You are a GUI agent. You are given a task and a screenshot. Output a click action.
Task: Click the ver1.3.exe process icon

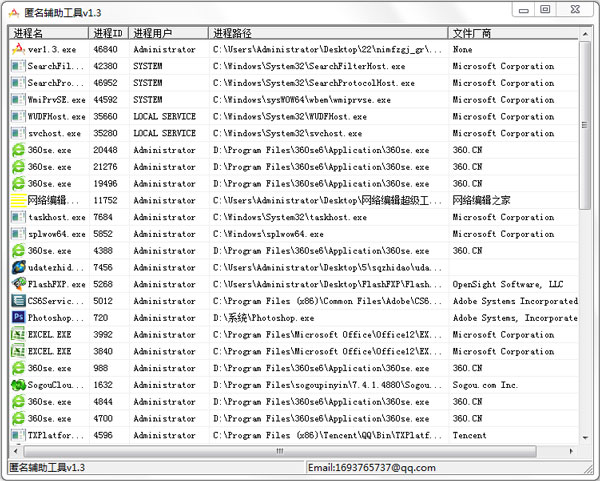(18, 49)
